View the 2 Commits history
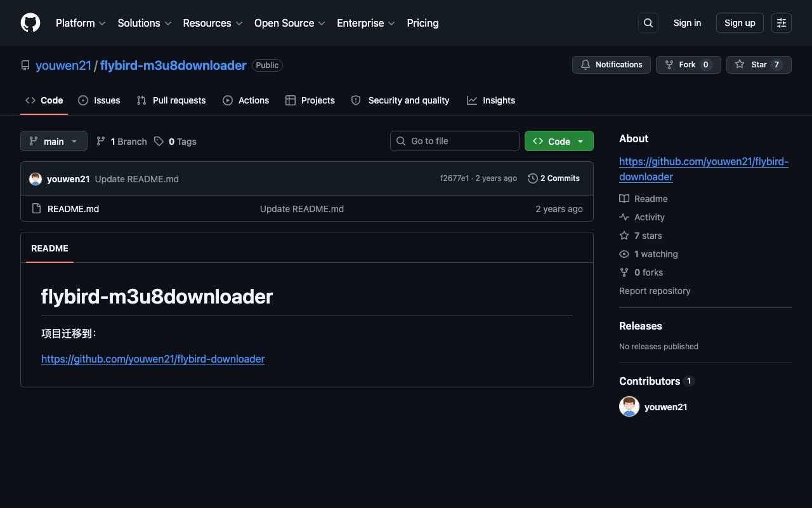Image resolution: width=812 pixels, height=508 pixels. tap(554, 178)
